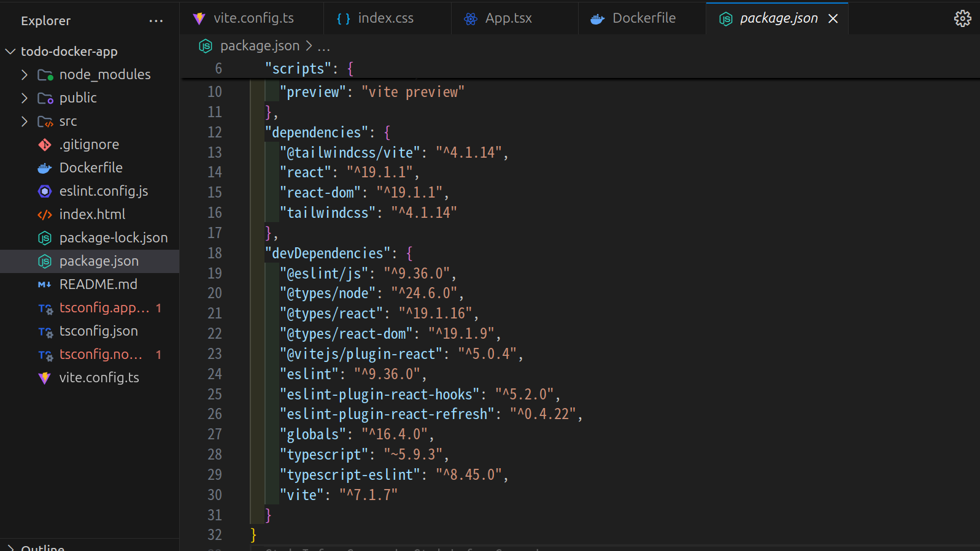Click "vite preview" value on line 10

coord(413,92)
